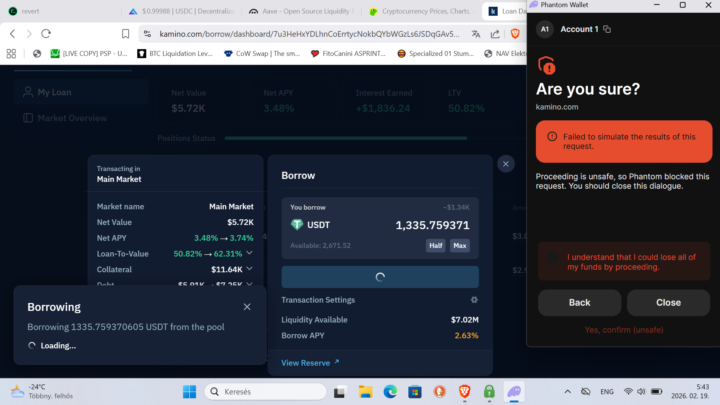Screen dimensions: 720x405
Task: Open the weather widget -24°C
Action: [x=42, y=391]
